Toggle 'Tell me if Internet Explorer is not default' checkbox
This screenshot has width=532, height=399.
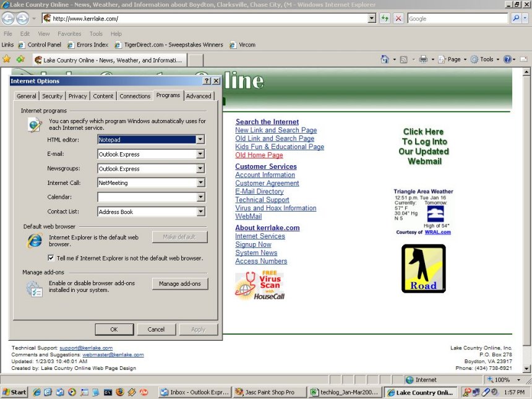click(x=51, y=258)
